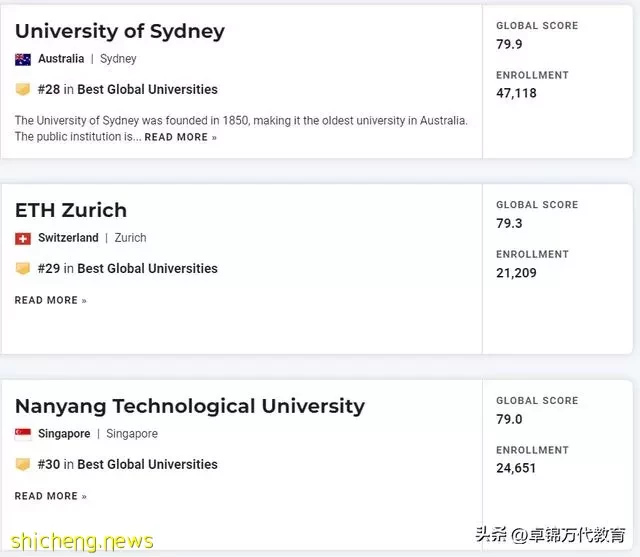Screen dimensions: 640x557
Task: Select Nanyang enrollment 24,651
Action: coord(516,468)
